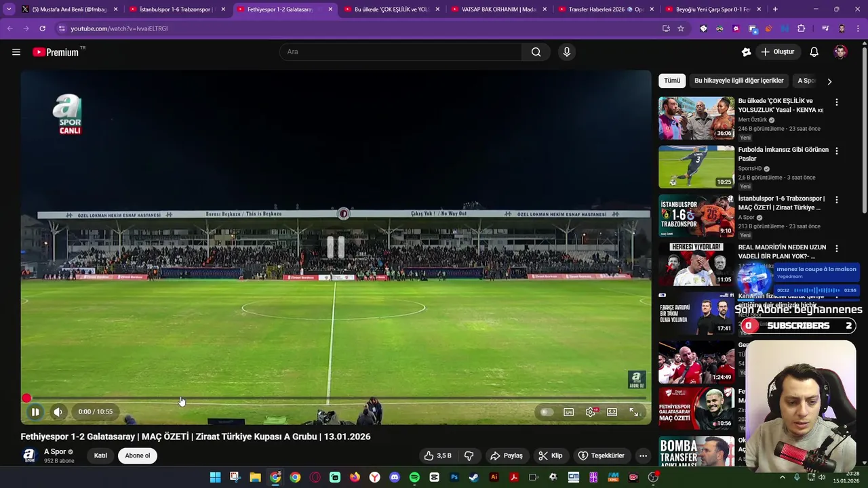Open Photoshop from taskbar
Viewport: 868px width, 488px height.
pyautogui.click(x=454, y=477)
